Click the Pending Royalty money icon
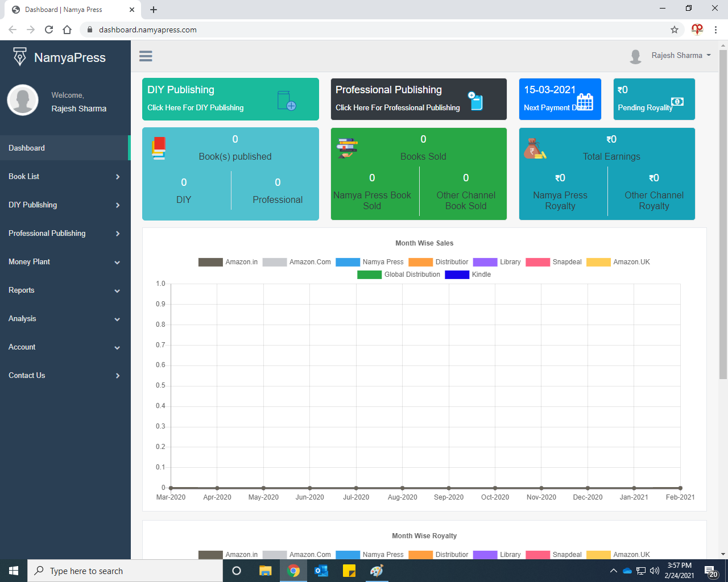 (x=677, y=102)
